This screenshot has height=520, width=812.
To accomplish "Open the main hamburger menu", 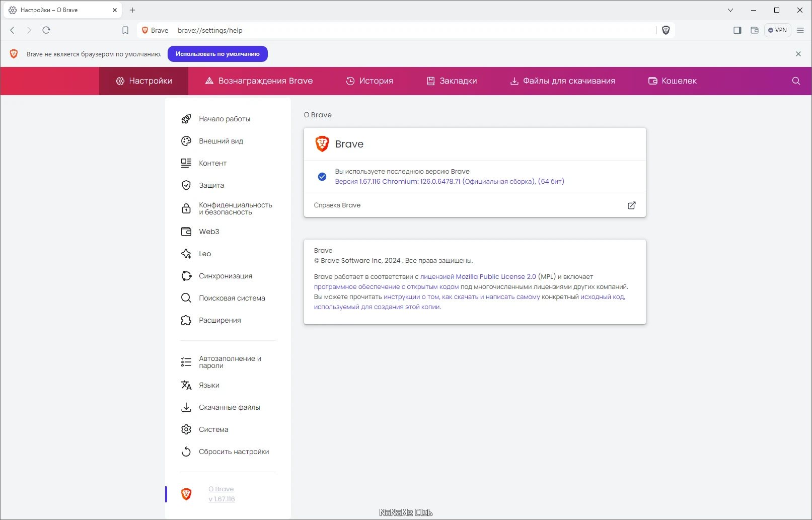I will 800,30.
